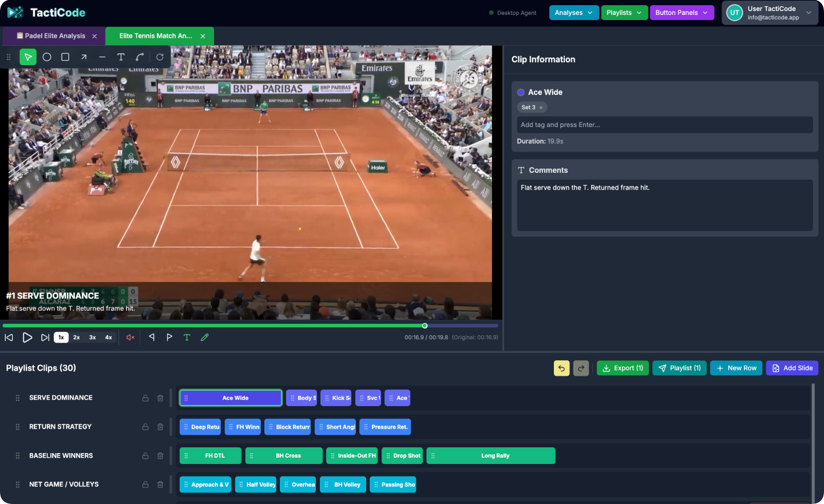
Task: Delete the SERVE DOMINANCE row
Action: pyautogui.click(x=160, y=398)
